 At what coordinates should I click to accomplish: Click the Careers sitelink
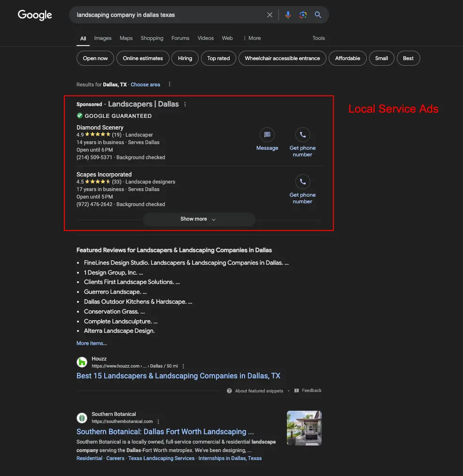(115, 458)
